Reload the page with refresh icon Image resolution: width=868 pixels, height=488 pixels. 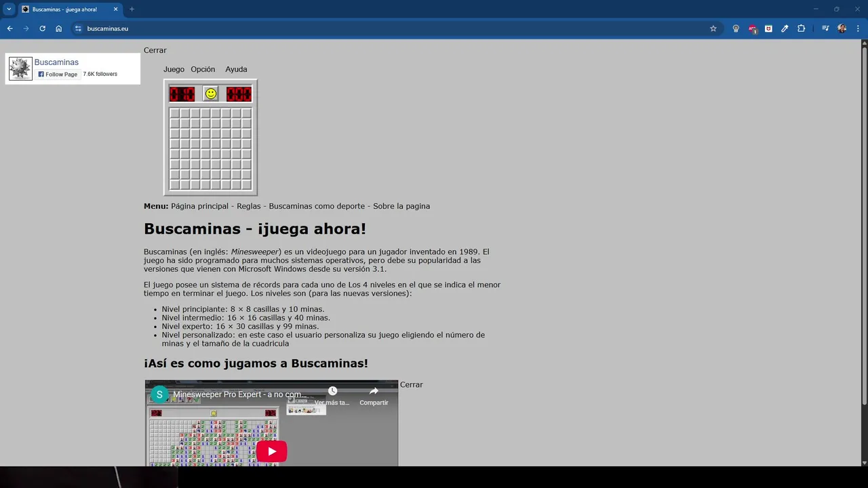tap(42, 28)
